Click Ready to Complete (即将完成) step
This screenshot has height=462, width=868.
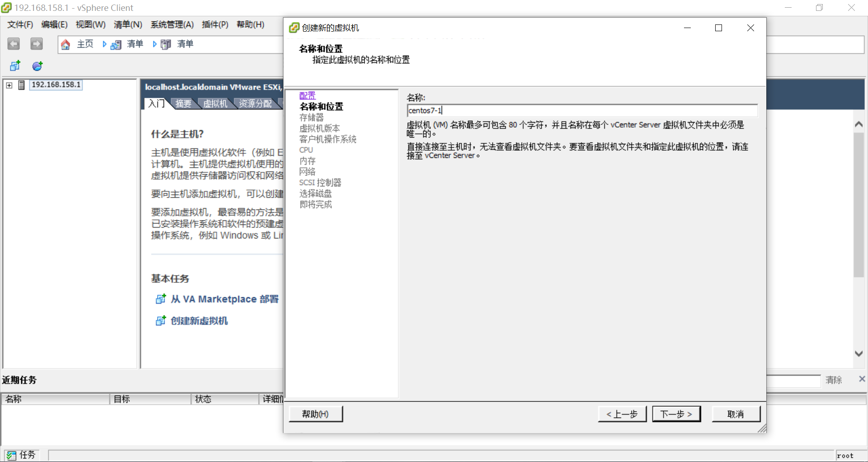[x=316, y=204]
